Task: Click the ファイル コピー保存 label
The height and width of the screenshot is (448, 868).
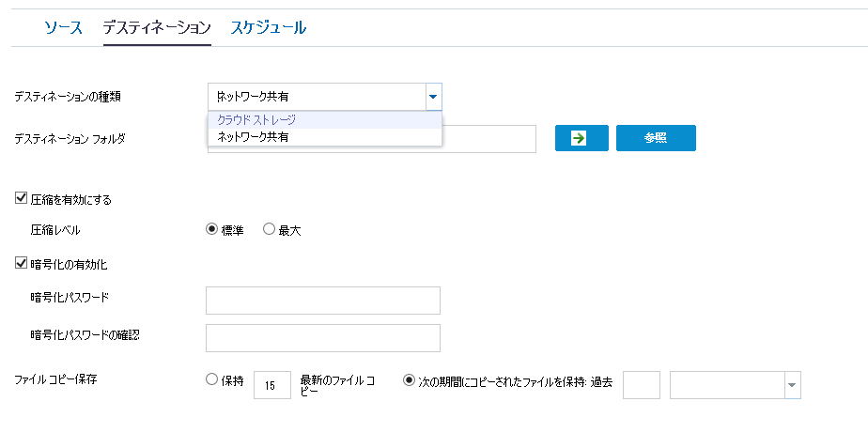Action: [56, 379]
